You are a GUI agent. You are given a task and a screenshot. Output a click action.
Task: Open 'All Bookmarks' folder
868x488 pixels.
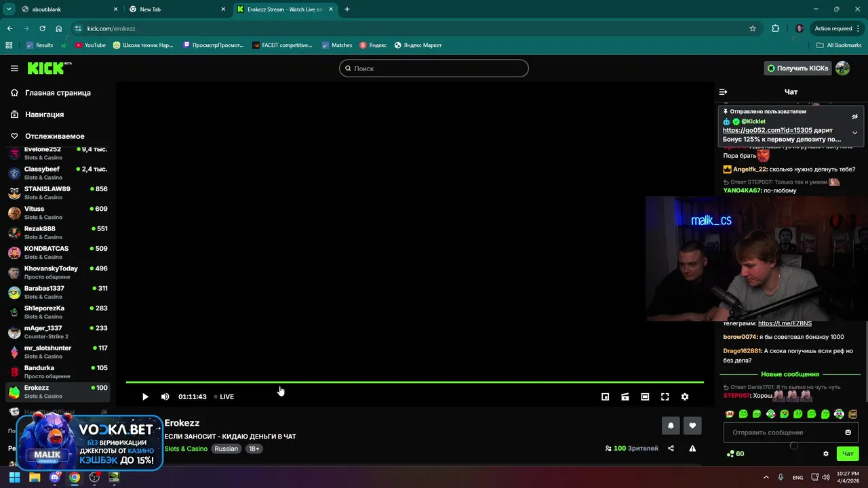click(x=839, y=45)
